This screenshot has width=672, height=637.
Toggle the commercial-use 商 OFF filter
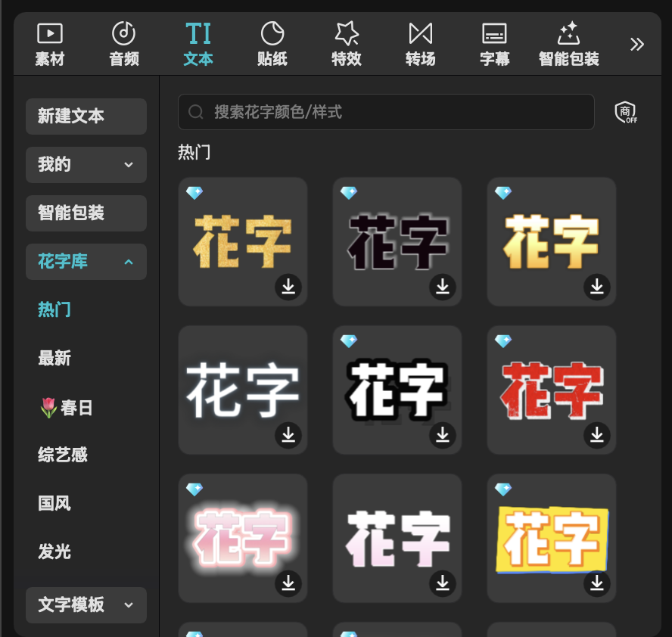point(626,112)
